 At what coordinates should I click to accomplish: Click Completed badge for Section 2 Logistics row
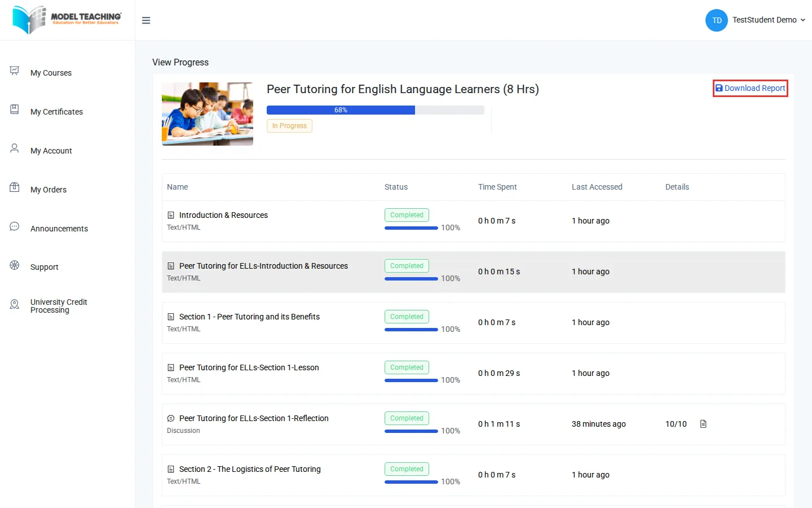pos(407,469)
